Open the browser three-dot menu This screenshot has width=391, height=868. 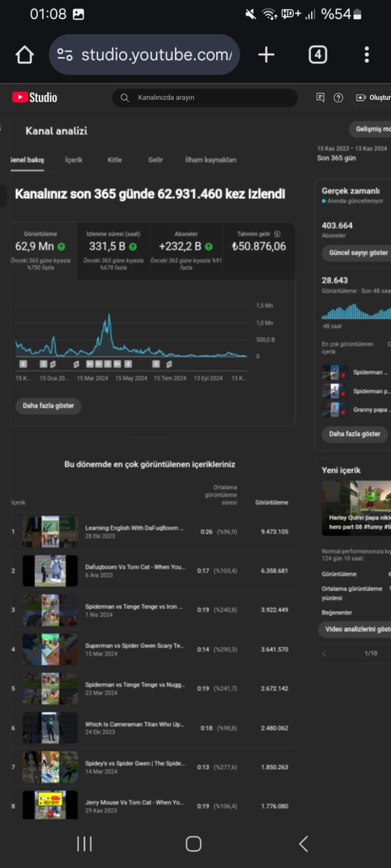[x=367, y=54]
